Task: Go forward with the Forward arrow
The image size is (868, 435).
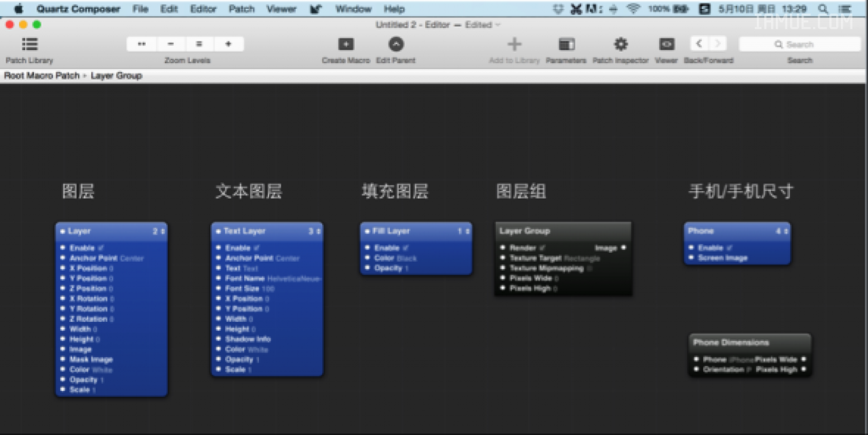Action: click(x=717, y=44)
